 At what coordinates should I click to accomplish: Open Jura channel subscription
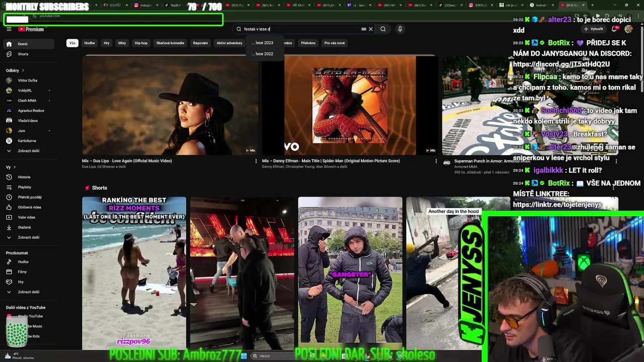click(x=28, y=131)
